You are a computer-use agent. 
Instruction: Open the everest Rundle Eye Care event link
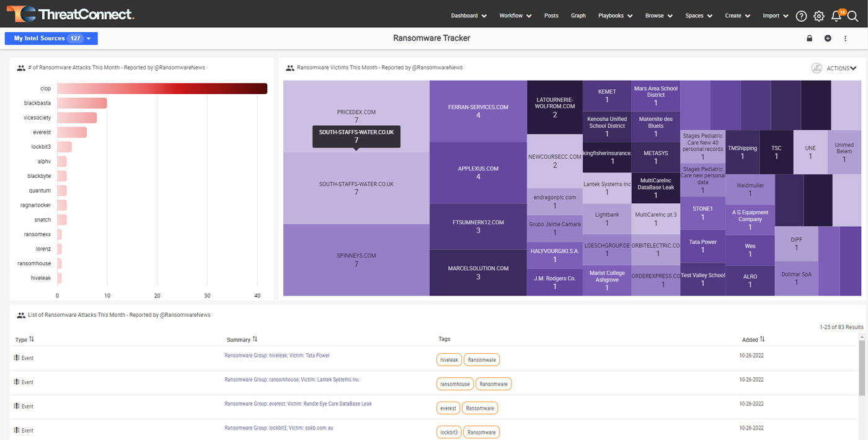coord(298,404)
